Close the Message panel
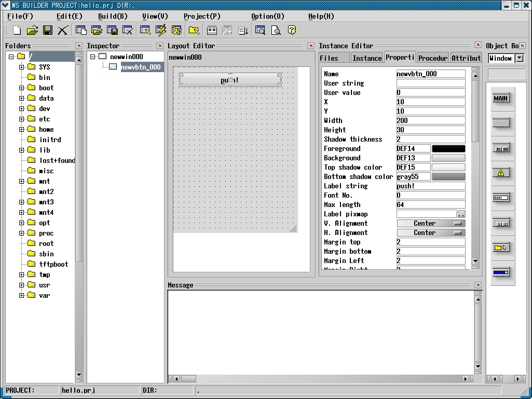The width and height of the screenshot is (532, 399). click(478, 285)
